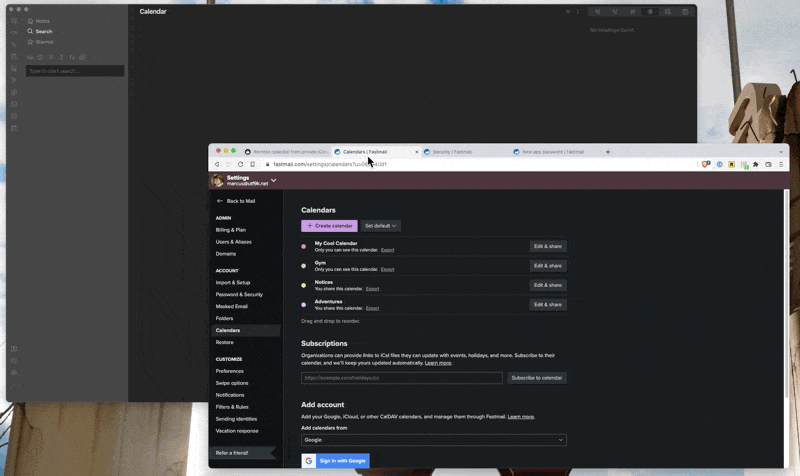
Task: Open Sending identities settings
Action: (236, 419)
